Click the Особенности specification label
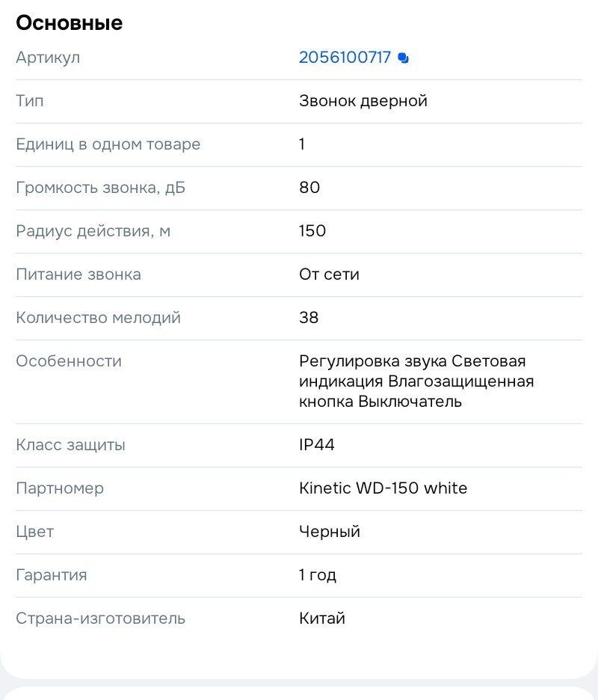The height and width of the screenshot is (700, 598). 68,361
